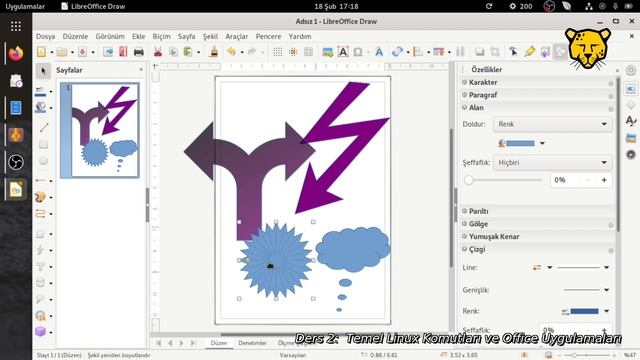This screenshot has width=640, height=360.
Task: Open the Arrange dropdown arrow
Action: pyautogui.click(x=449, y=52)
